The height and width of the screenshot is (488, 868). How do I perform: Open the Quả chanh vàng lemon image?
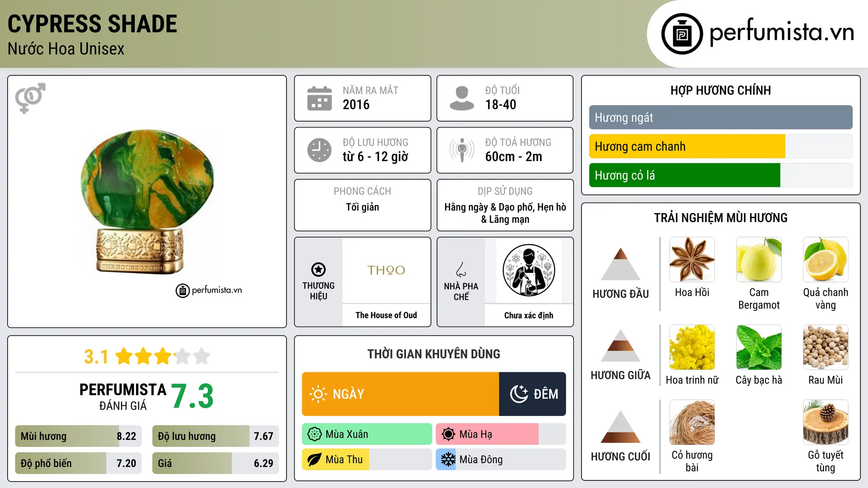826,260
